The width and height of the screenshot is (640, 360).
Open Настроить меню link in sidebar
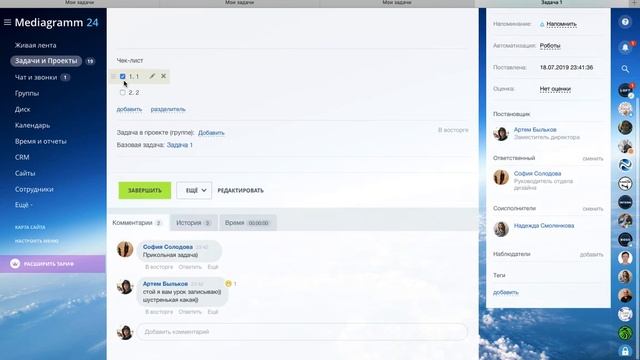click(37, 241)
